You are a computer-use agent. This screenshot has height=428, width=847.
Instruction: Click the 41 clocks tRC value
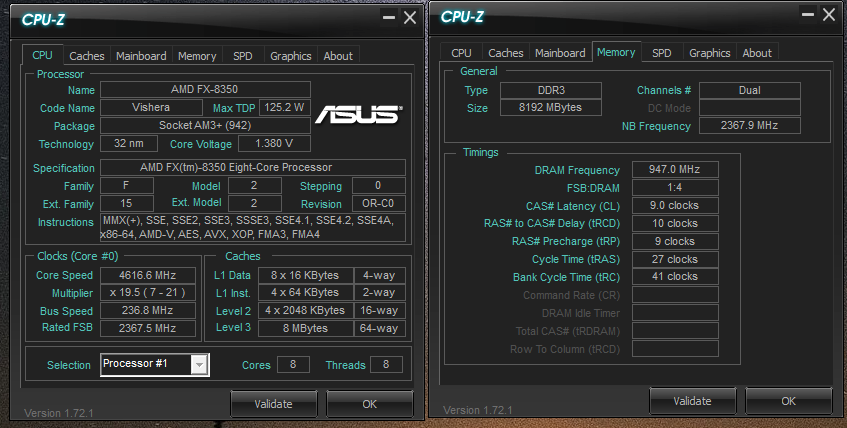(675, 277)
